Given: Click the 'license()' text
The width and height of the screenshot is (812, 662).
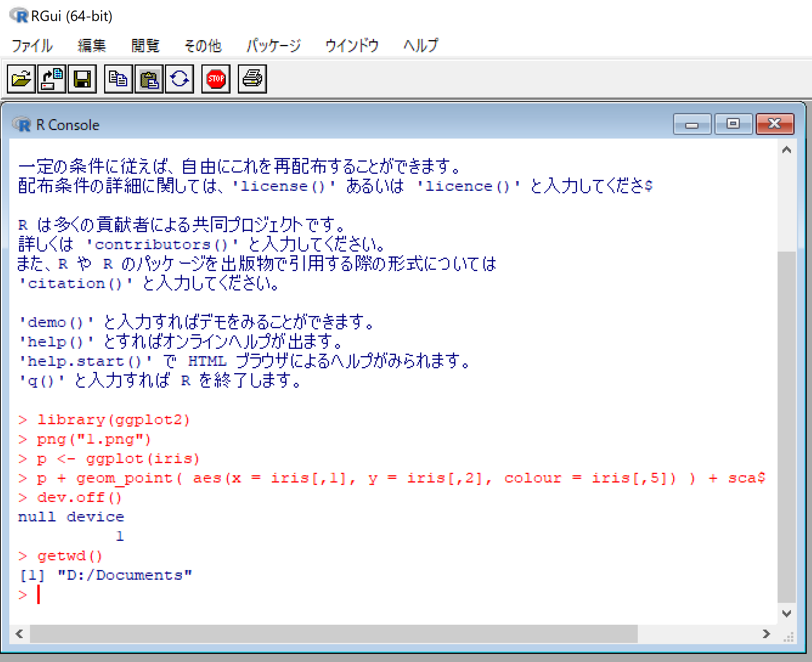Looking at the screenshot, I should 284,186.
